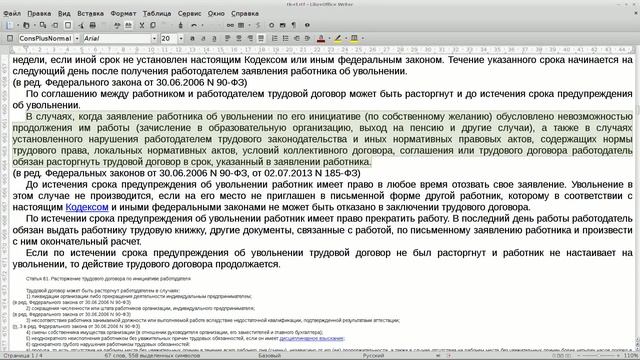Align text left
Screen dimensions: 640x360
(227, 38)
